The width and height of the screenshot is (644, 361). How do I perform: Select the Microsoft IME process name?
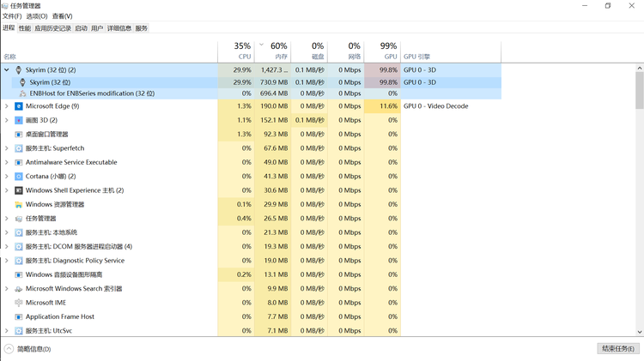46,303
